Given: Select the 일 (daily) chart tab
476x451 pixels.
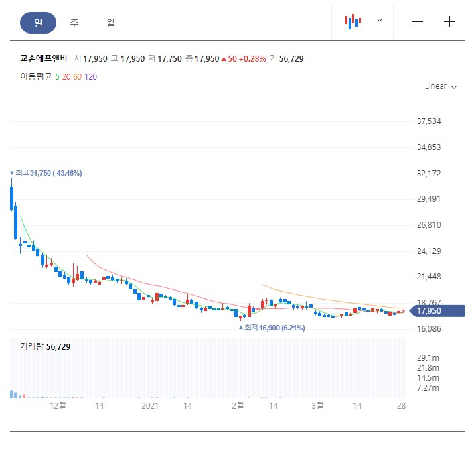Looking at the screenshot, I should [x=38, y=23].
